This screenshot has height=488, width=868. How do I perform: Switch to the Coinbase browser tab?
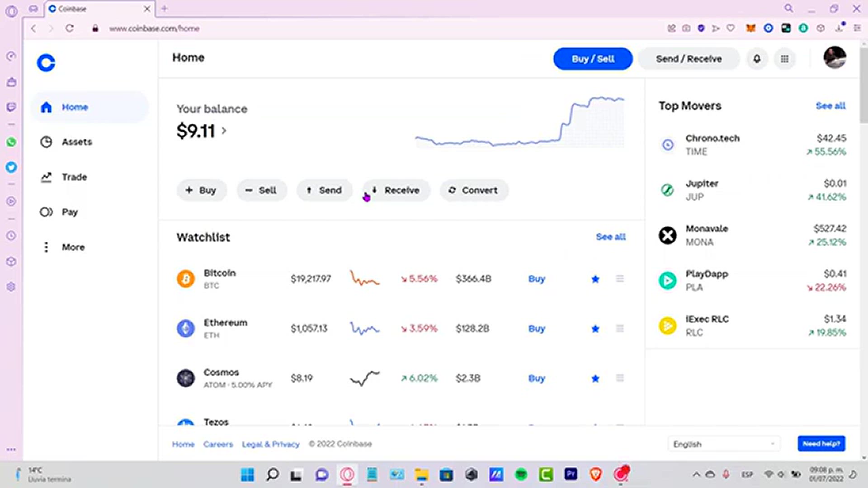pyautogui.click(x=99, y=9)
